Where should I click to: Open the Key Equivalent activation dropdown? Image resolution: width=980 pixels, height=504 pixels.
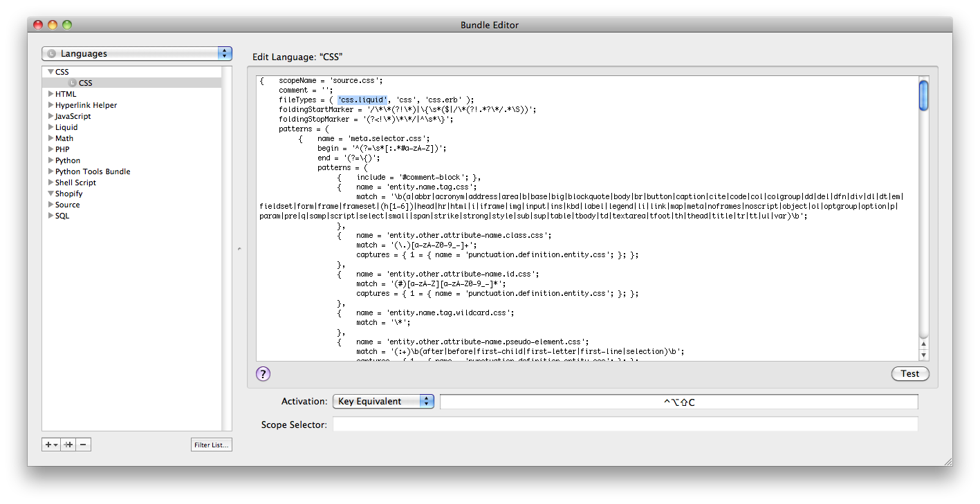pos(382,402)
